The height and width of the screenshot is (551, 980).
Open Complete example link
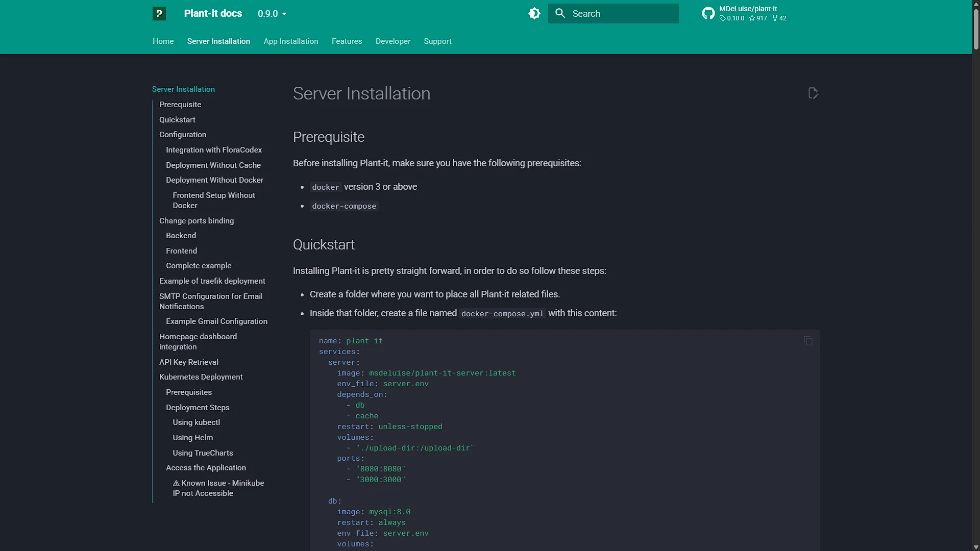click(199, 266)
